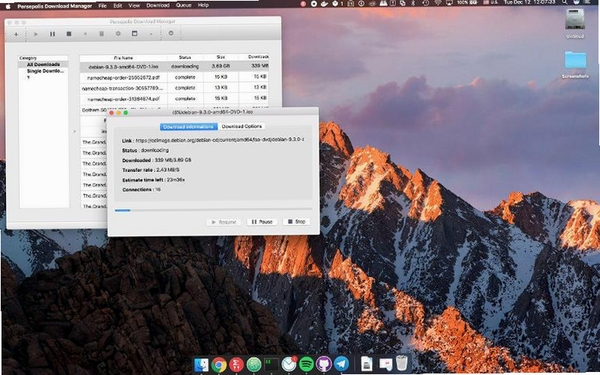Image resolution: width=600 pixels, height=375 pixels.
Task: Select Single Downloads category
Action: point(45,71)
